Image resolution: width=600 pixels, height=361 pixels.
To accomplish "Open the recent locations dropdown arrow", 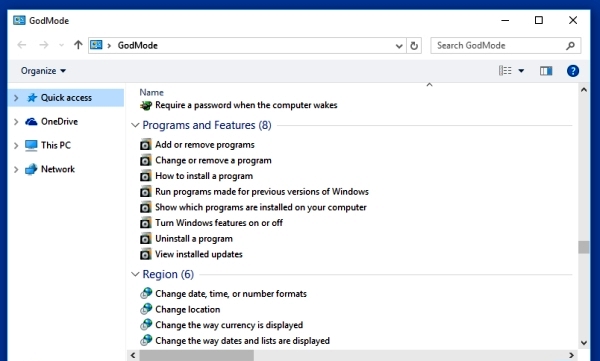I will pyautogui.click(x=61, y=46).
